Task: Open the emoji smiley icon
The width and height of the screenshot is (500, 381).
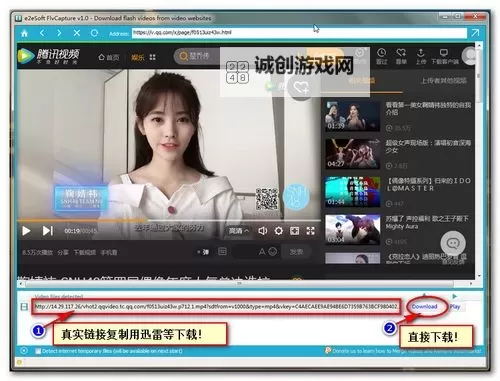Action: point(273,252)
